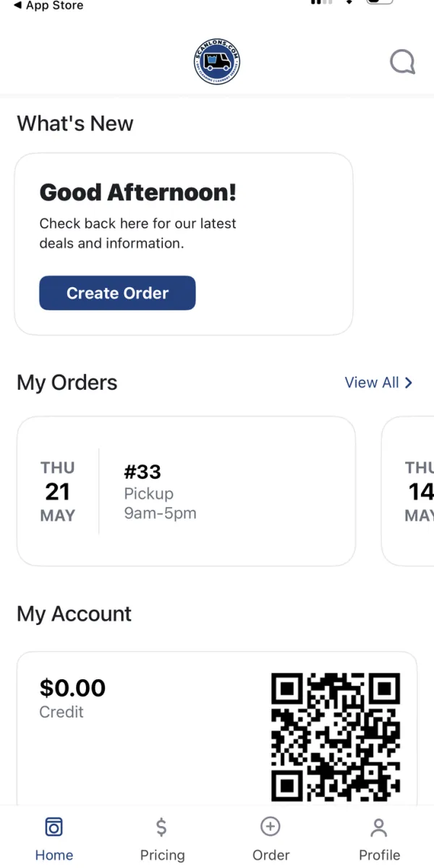The width and height of the screenshot is (434, 868).
Task: Switch to the Profile tab label
Action: [x=379, y=855]
